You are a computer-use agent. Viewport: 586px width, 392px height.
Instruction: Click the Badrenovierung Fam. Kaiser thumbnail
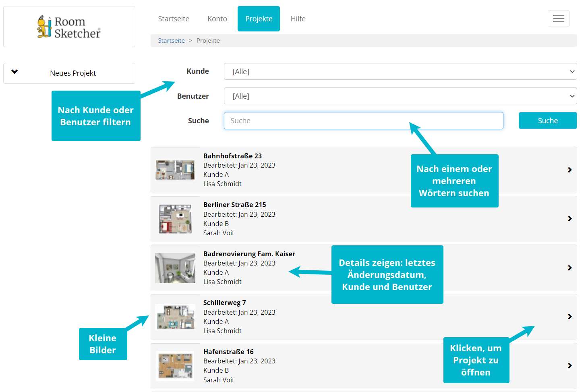175,268
